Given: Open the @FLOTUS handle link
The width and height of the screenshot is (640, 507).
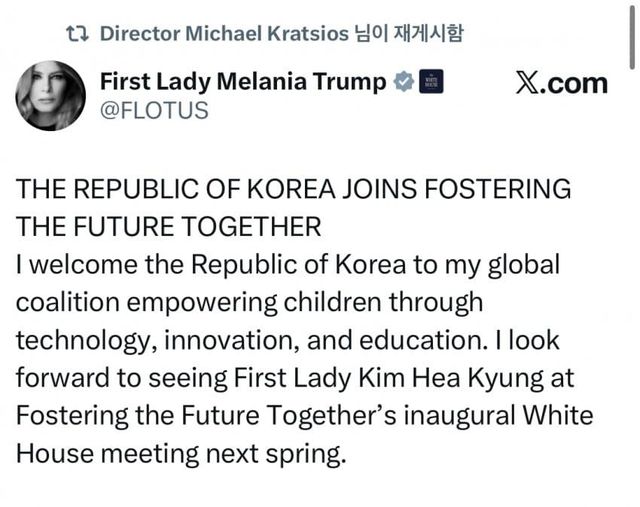Looking at the screenshot, I should pos(155,110).
